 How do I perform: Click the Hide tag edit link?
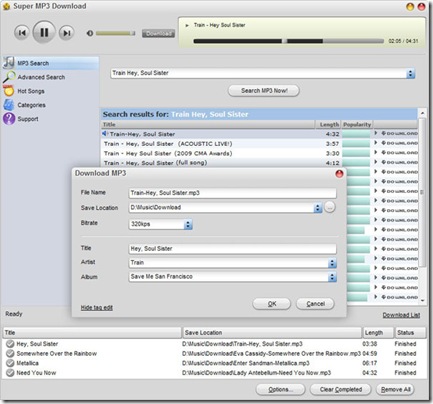[97, 307]
